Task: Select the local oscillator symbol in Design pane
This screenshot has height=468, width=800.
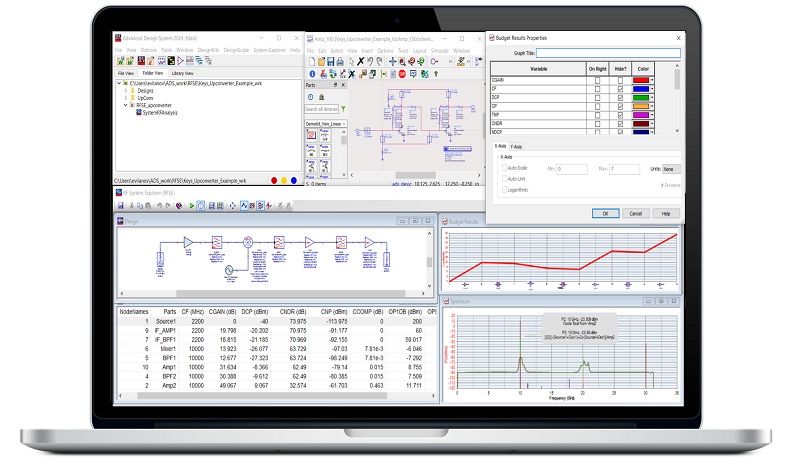Action: point(229,269)
